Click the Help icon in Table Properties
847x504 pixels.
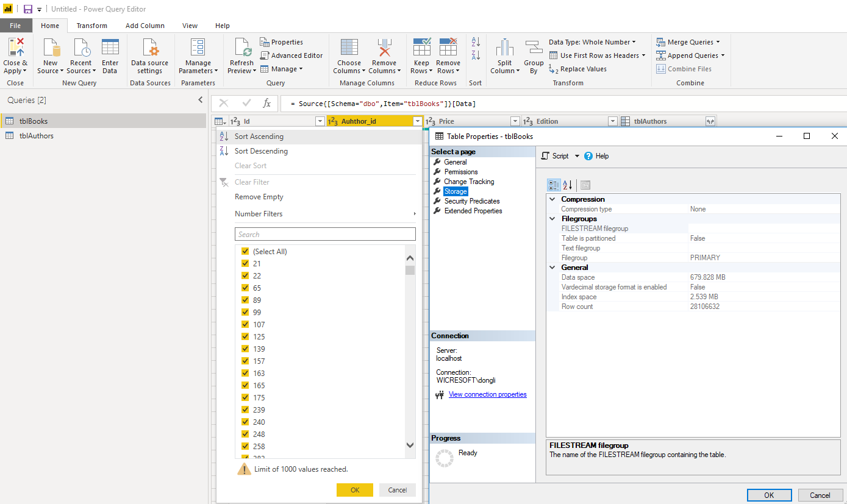point(588,156)
